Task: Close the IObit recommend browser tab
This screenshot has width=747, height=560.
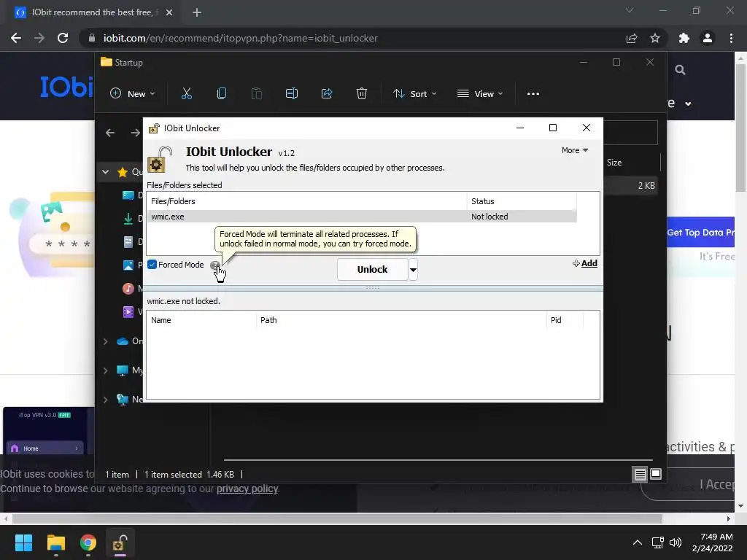Action: tap(169, 12)
